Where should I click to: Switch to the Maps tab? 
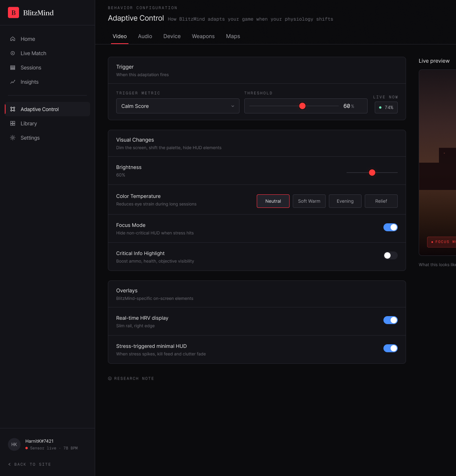click(233, 36)
